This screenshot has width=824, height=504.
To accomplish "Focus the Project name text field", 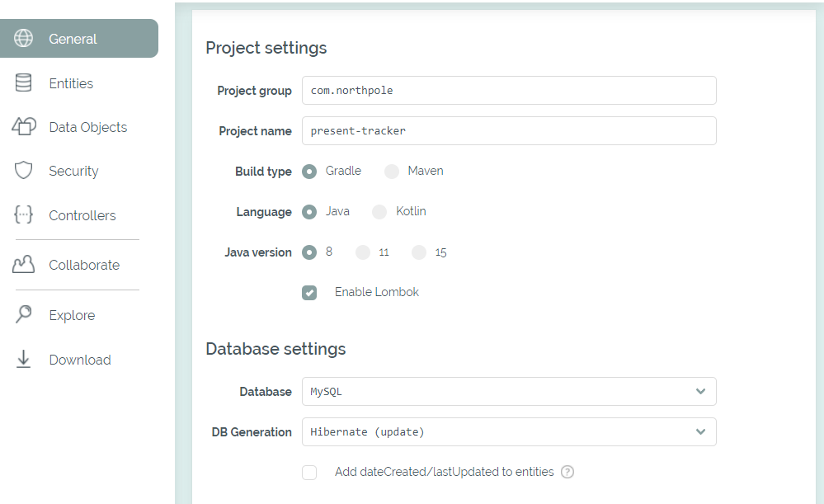I will point(508,131).
